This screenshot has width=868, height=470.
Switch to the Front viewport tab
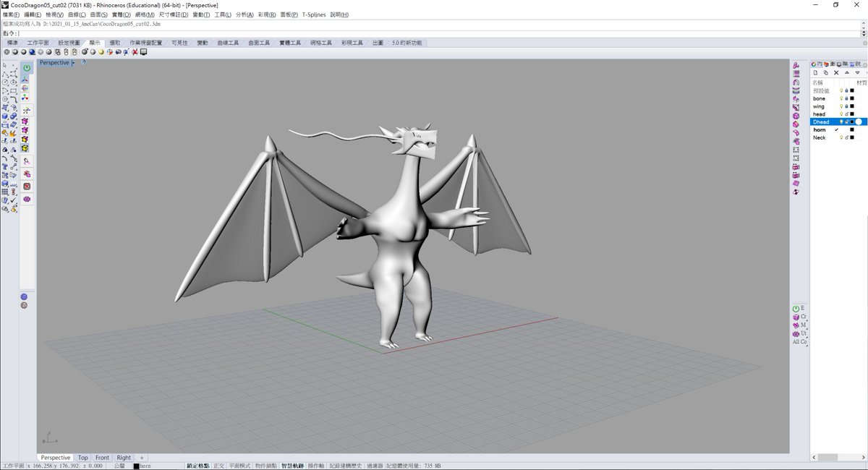pyautogui.click(x=102, y=458)
